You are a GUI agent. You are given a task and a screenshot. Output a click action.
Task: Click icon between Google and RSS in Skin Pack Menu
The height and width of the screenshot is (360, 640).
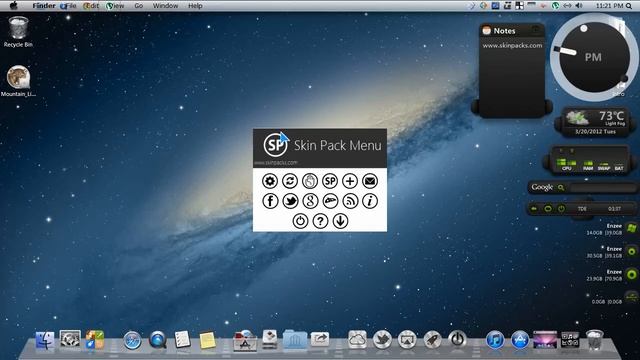[x=330, y=201]
